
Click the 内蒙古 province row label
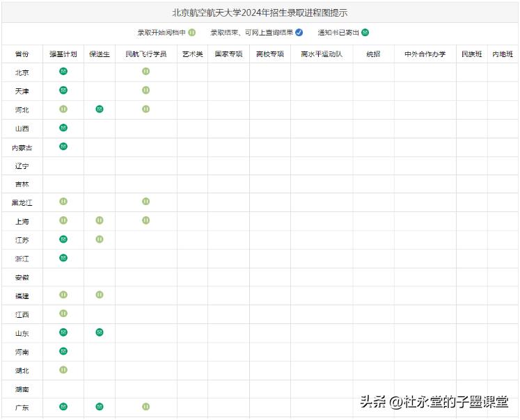pyautogui.click(x=22, y=147)
